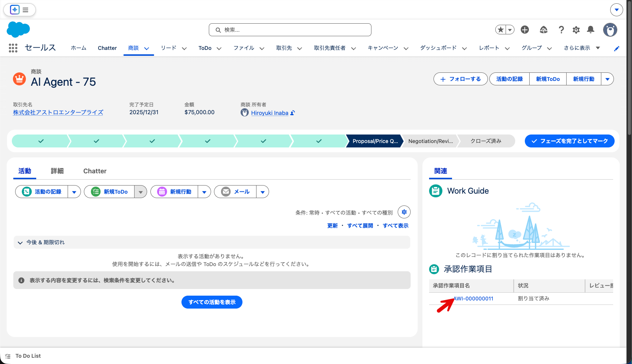Open the notifications bell
Screen dimensions: 632x364
(x=591, y=30)
